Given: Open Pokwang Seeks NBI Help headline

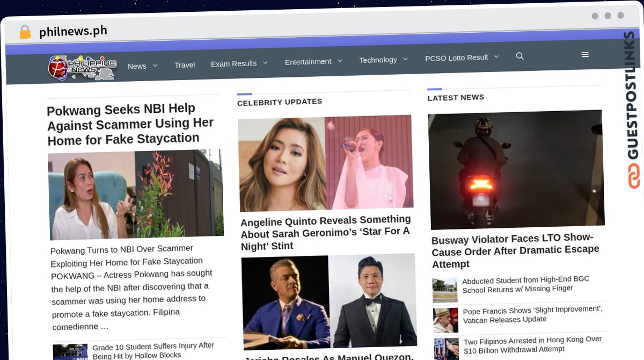Looking at the screenshot, I should pos(130,124).
